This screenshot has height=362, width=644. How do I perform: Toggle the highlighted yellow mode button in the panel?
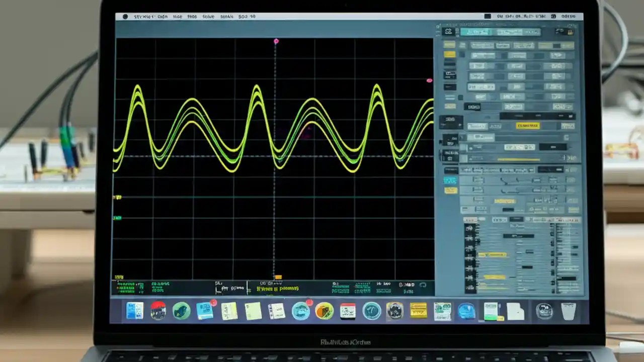pos(528,125)
